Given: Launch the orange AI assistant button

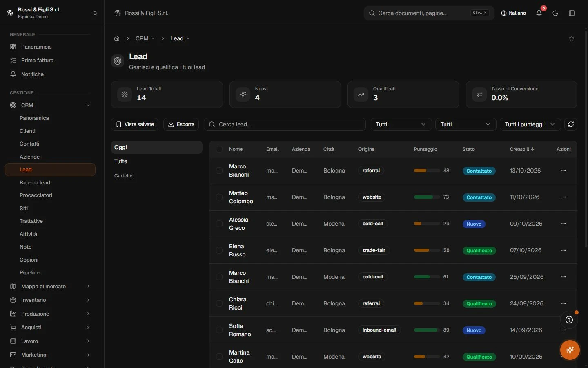Looking at the screenshot, I should [570, 350].
